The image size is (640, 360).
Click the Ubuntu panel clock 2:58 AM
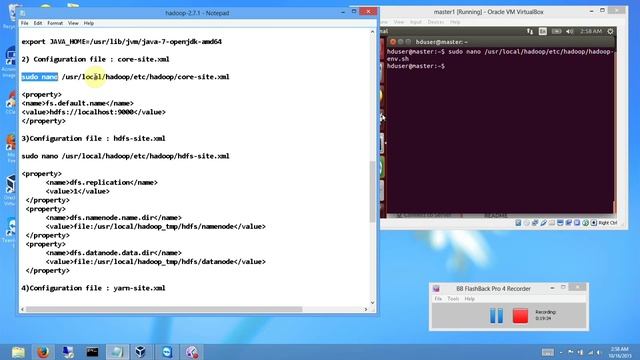591,31
